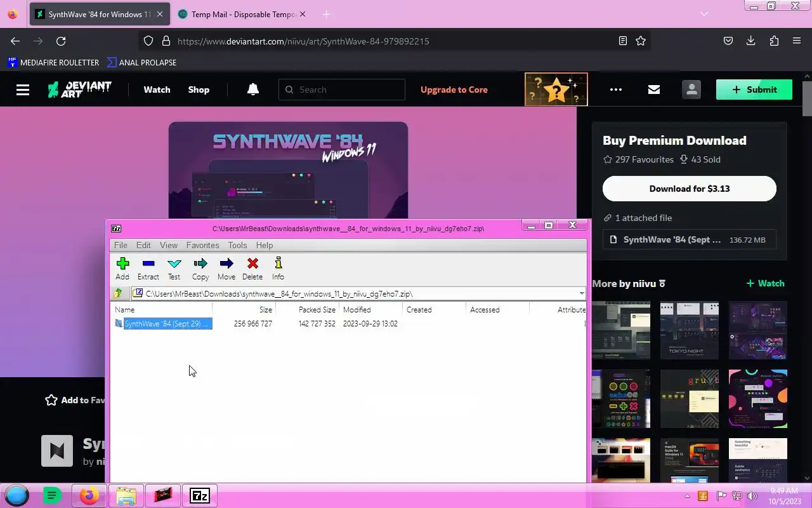Open the mystery star promo badge
812x508 pixels.
pyautogui.click(x=556, y=90)
